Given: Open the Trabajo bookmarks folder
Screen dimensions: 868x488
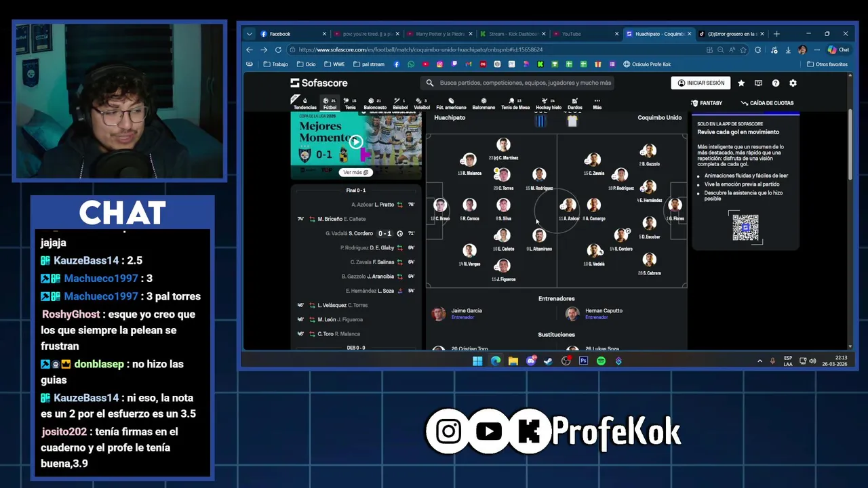Looking at the screenshot, I should tap(276, 64).
